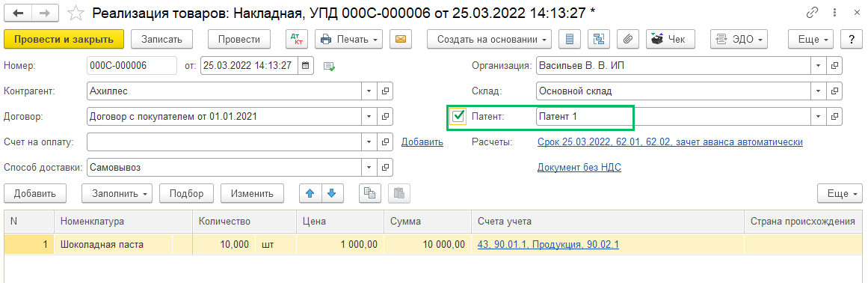Click Счета учета column header
Screen dimensions: 868x283
(x=607, y=222)
